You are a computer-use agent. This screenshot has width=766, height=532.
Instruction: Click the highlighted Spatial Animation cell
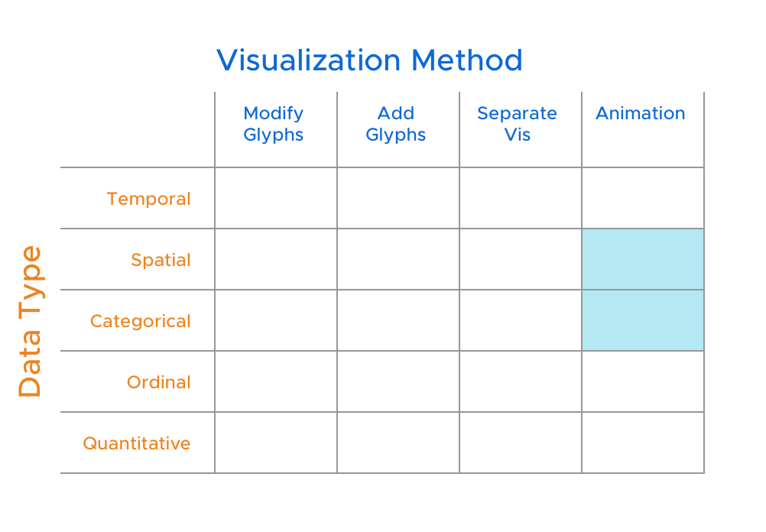coord(643,259)
